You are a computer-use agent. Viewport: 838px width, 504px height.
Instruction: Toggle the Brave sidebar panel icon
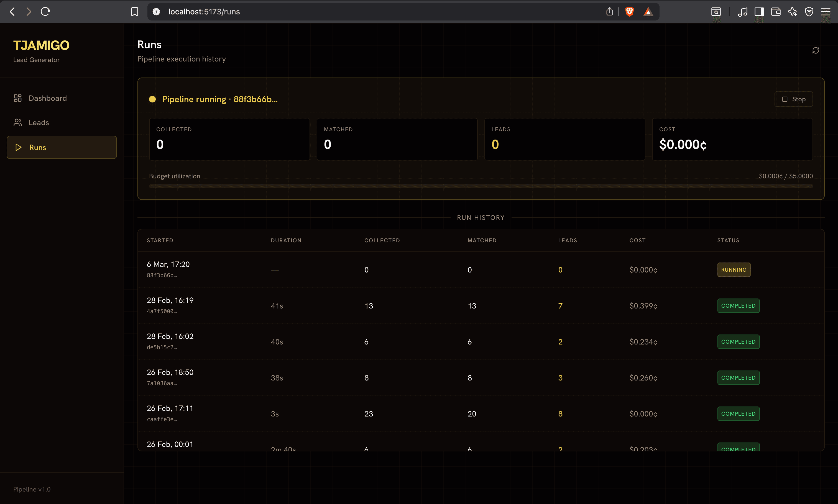point(759,11)
